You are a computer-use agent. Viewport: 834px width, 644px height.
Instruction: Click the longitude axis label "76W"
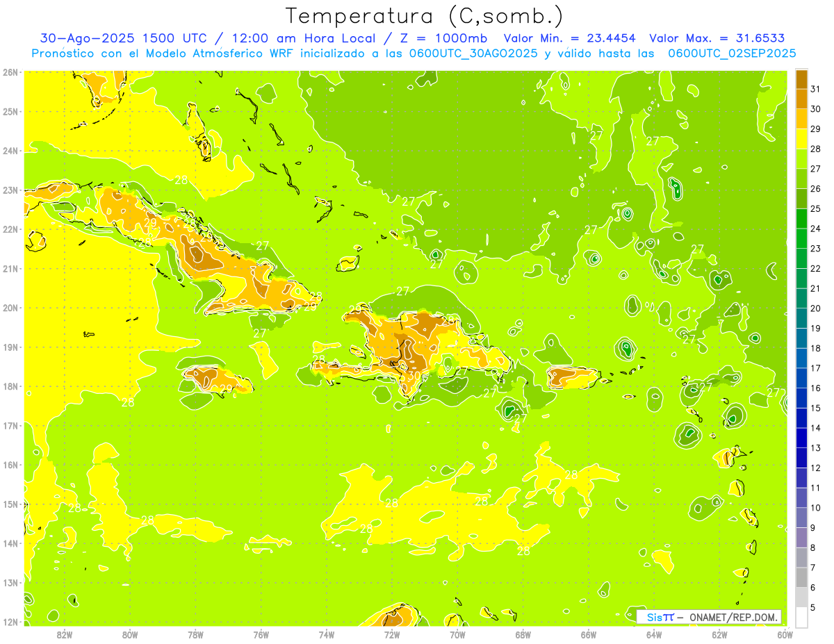pos(261,634)
